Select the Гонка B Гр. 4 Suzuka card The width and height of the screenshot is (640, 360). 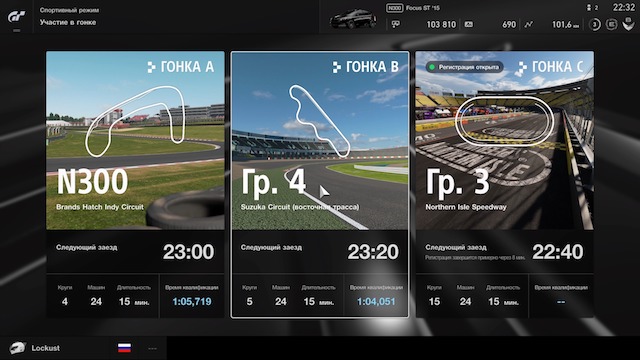pyautogui.click(x=320, y=184)
